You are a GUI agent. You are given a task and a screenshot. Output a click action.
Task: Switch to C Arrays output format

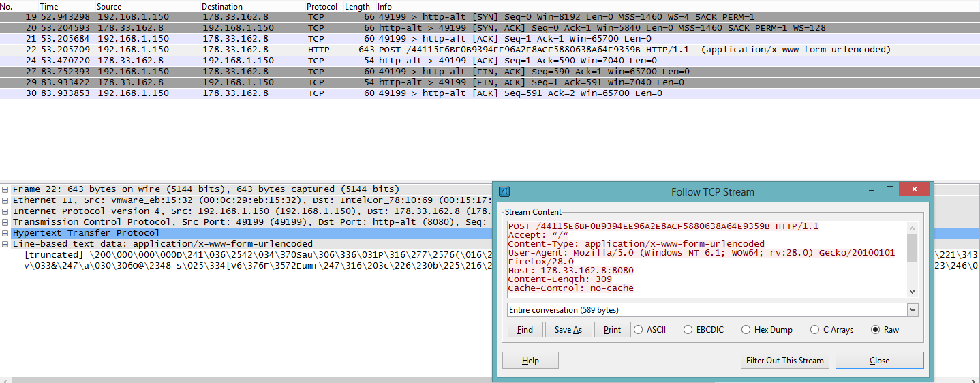(x=815, y=330)
